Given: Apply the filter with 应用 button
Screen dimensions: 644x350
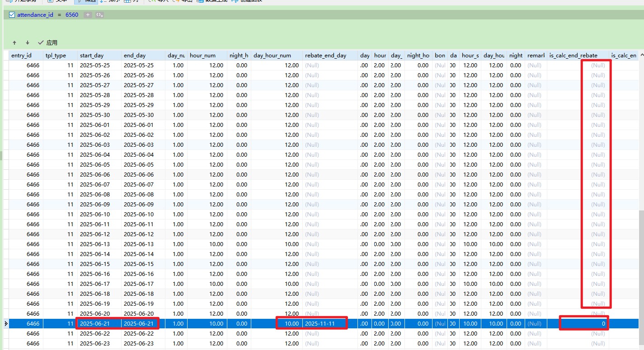Looking at the screenshot, I should (48, 43).
